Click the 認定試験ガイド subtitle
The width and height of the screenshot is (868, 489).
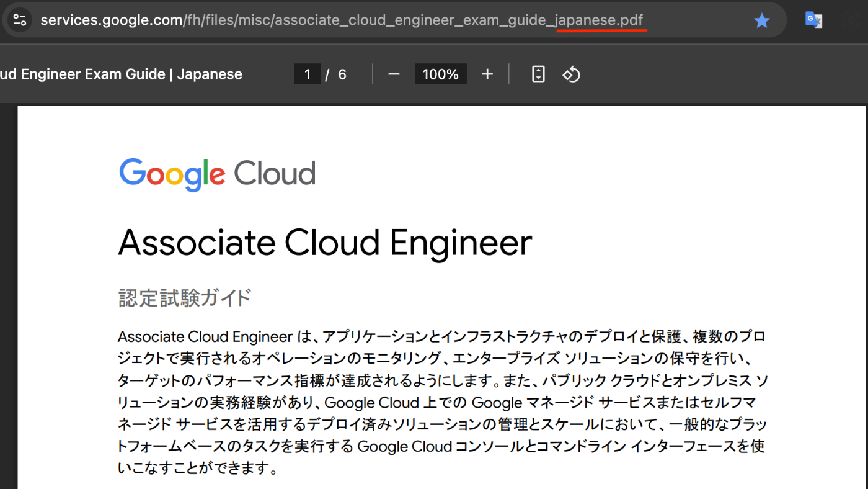click(x=185, y=298)
